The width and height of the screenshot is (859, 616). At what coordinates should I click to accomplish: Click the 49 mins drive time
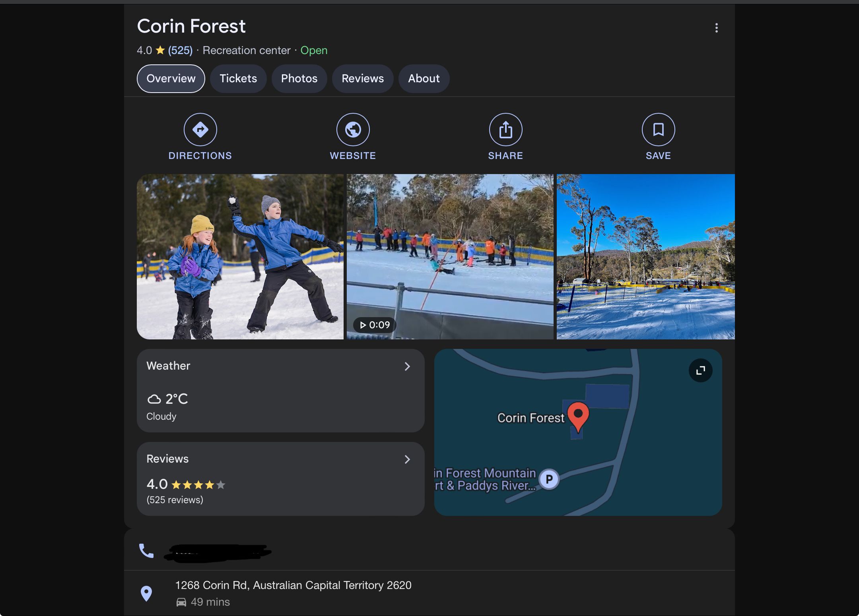tap(210, 602)
